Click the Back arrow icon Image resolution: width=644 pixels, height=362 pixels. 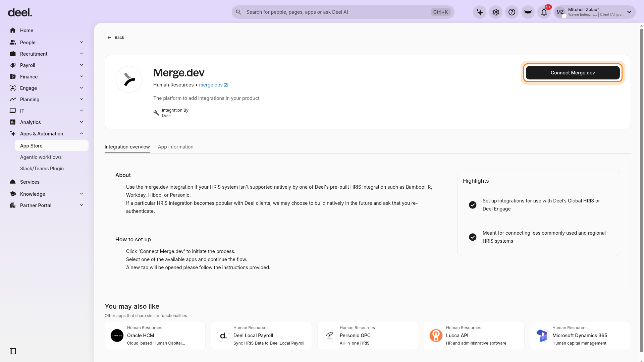tap(109, 38)
